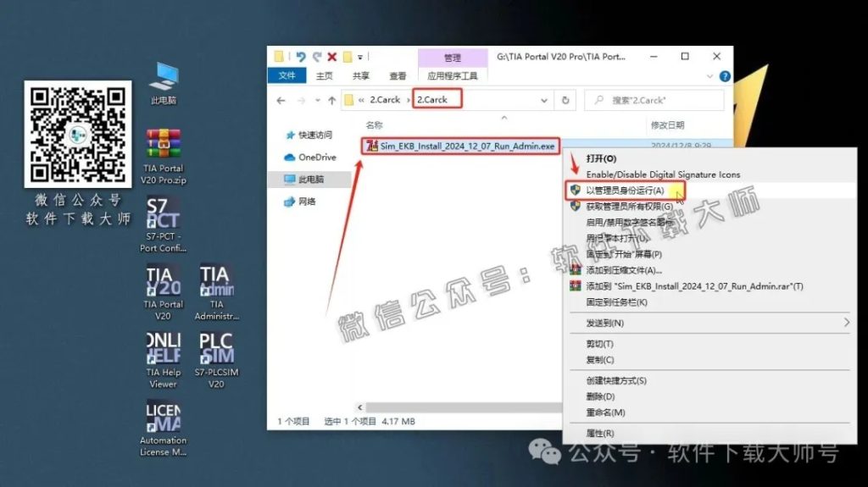The image size is (868, 487).
Task: Launch the S7-PLCSIM V20 shortcut
Action: [216, 361]
